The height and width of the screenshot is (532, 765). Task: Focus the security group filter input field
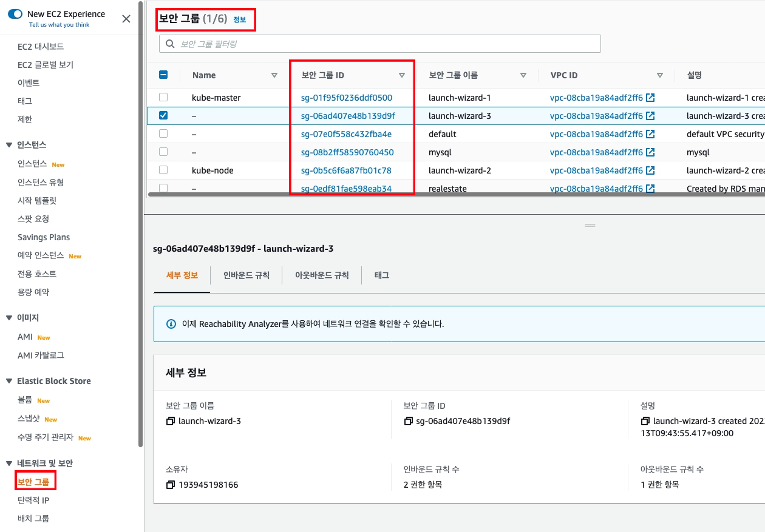pos(380,44)
